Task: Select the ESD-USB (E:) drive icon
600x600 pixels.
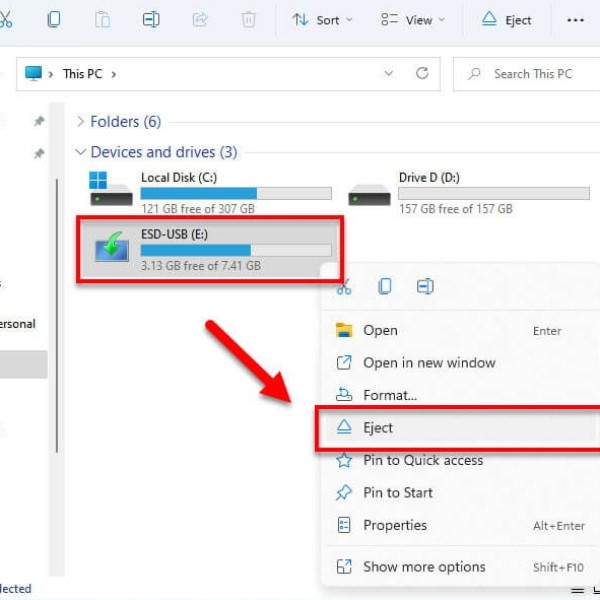Action: coord(112,247)
